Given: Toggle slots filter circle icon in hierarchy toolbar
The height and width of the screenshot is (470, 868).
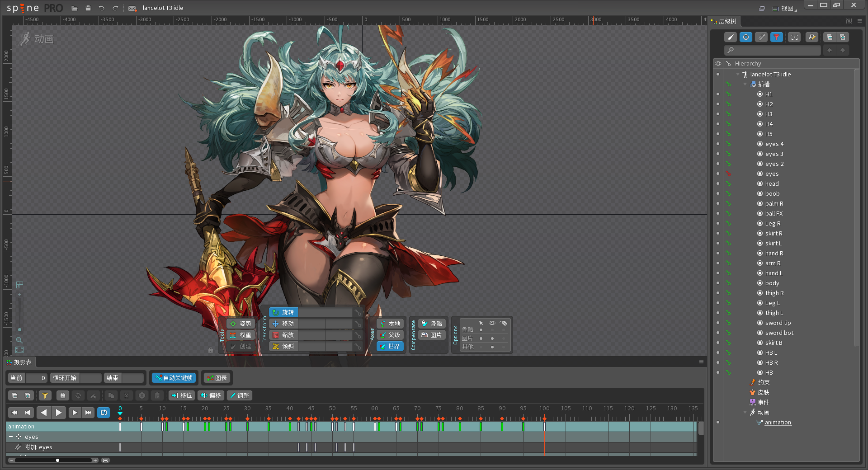Looking at the screenshot, I should [746, 37].
